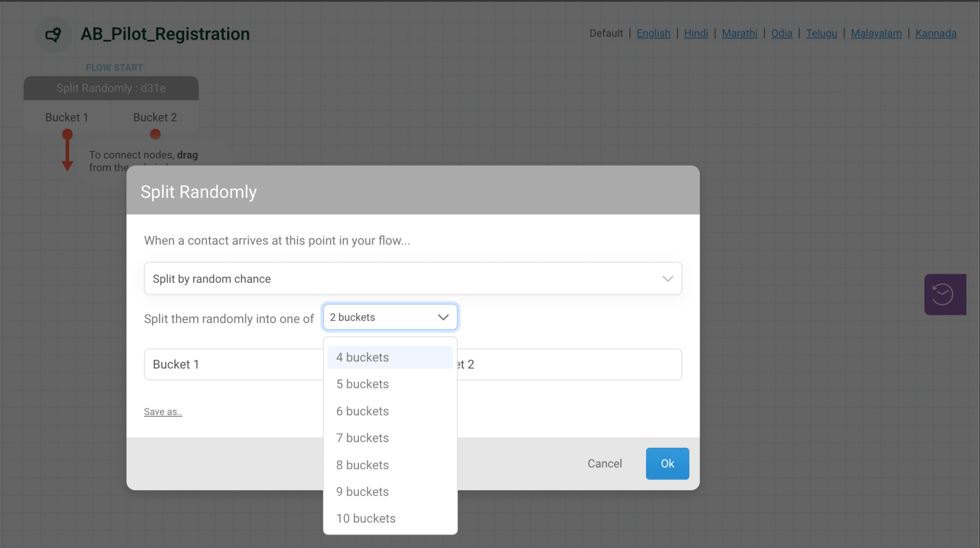Select 4 buckets option
Screen dimensions: 980x548
tap(362, 358)
